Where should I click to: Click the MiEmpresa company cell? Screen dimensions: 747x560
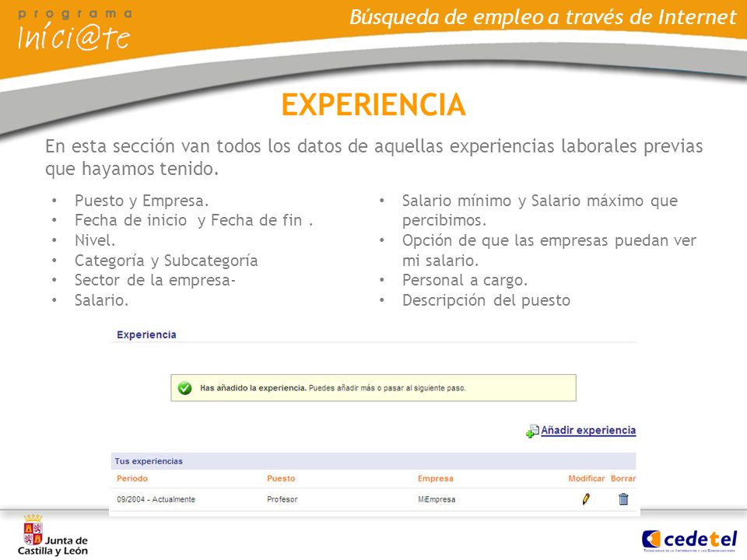437,499
